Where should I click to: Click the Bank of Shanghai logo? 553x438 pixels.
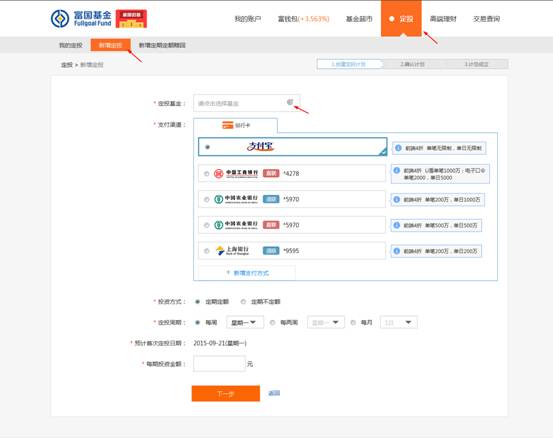(x=233, y=250)
